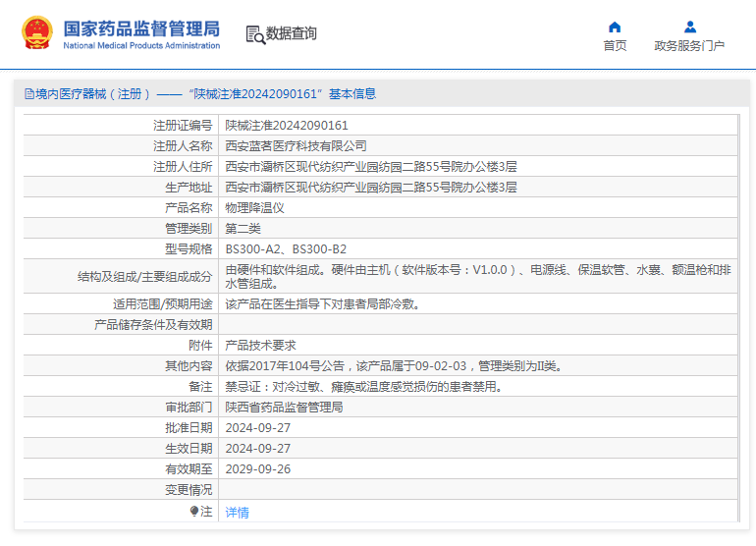This screenshot has height=546, width=756.
Task: Select approving department 陕西省药品监督管理局
Action: (284, 408)
